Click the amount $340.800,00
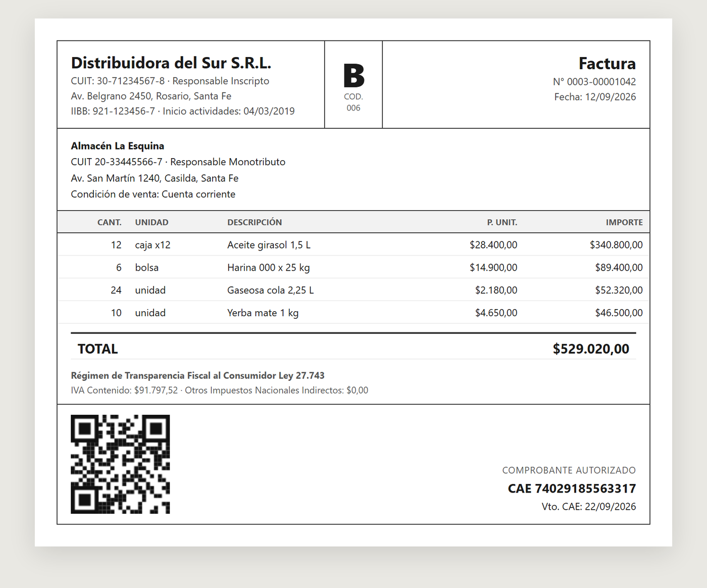The image size is (707, 588). [616, 245]
